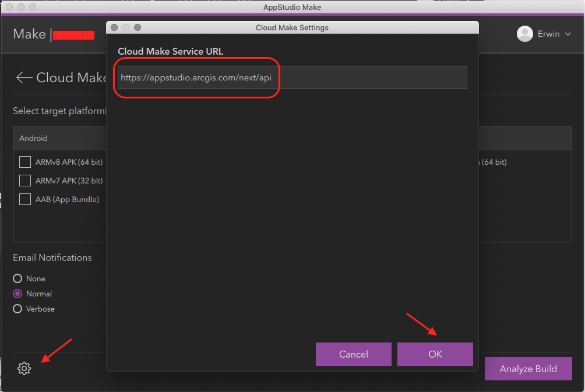585x392 pixels.
Task: Click the Make title text
Action: 30,34
